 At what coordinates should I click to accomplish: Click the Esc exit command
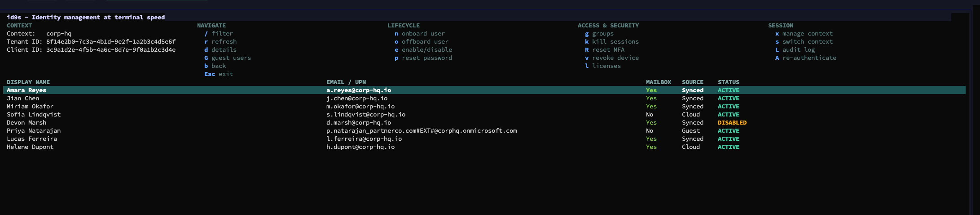click(219, 74)
